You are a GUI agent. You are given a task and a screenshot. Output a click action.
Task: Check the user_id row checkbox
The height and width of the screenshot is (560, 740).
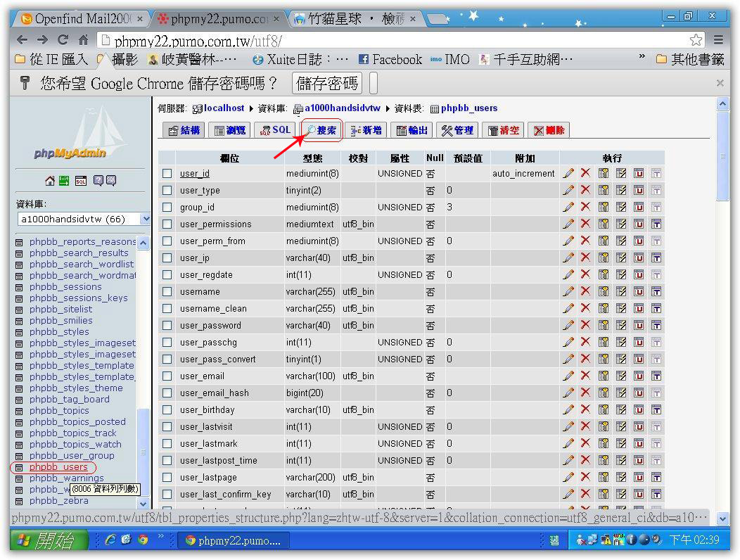(x=167, y=173)
